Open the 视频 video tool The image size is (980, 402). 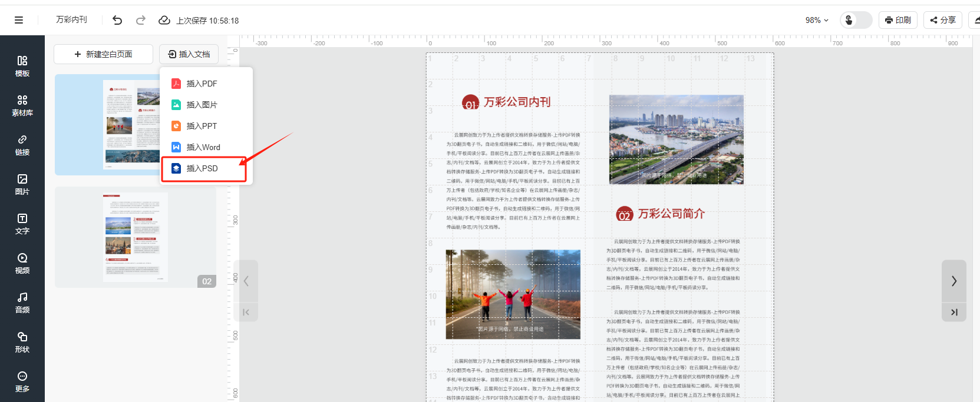[22, 263]
